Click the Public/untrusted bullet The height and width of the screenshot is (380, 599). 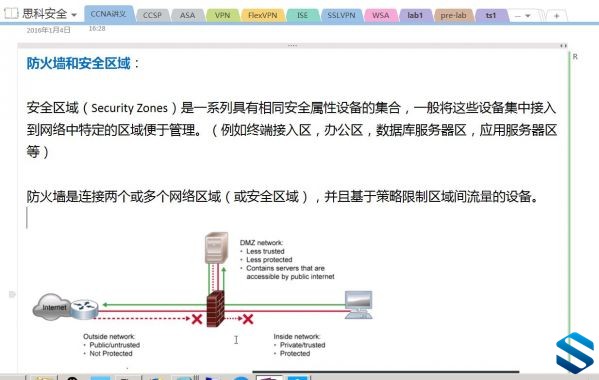[114, 345]
